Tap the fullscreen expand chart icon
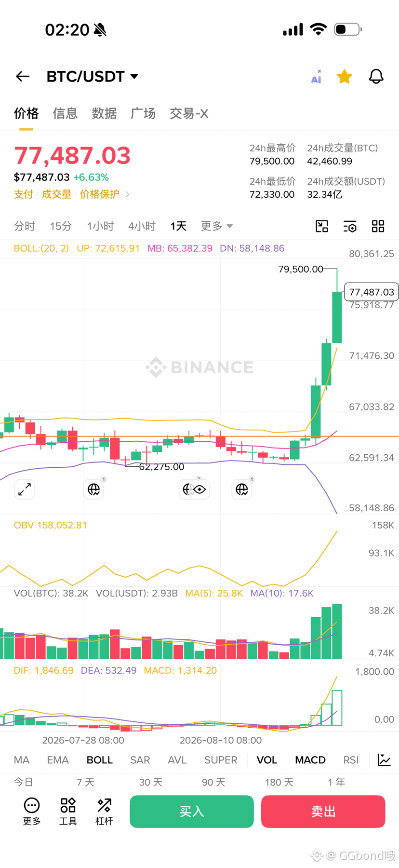The height and width of the screenshot is (868, 399). 25,489
